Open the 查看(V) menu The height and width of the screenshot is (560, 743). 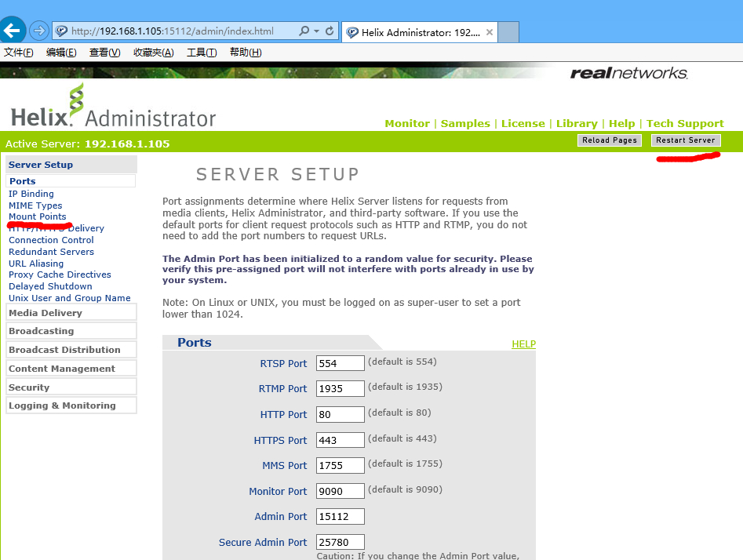click(104, 53)
